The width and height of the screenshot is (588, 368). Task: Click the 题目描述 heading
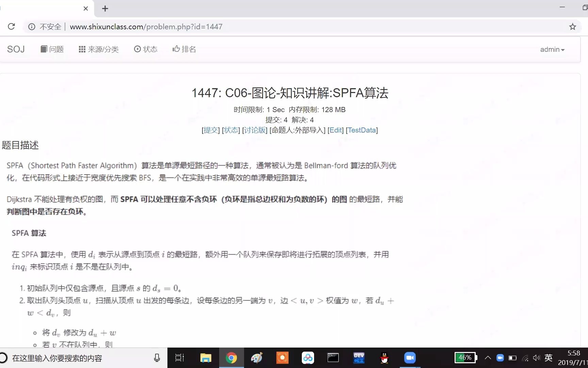[x=20, y=145]
